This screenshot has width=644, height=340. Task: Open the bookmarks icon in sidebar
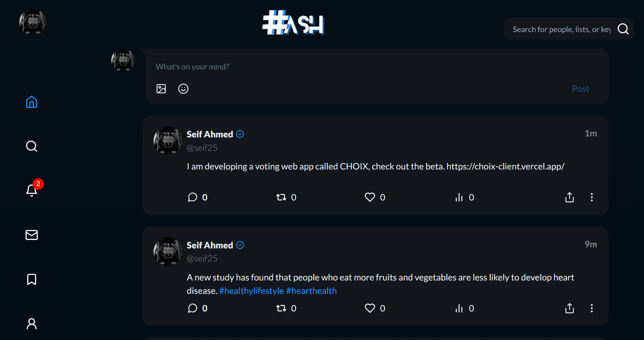click(32, 279)
